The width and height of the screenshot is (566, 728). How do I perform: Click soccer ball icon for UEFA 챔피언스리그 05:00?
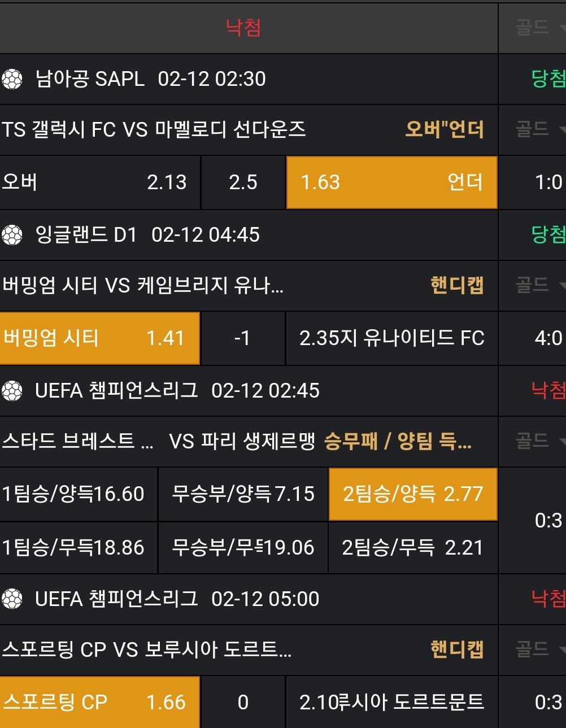[12, 599]
